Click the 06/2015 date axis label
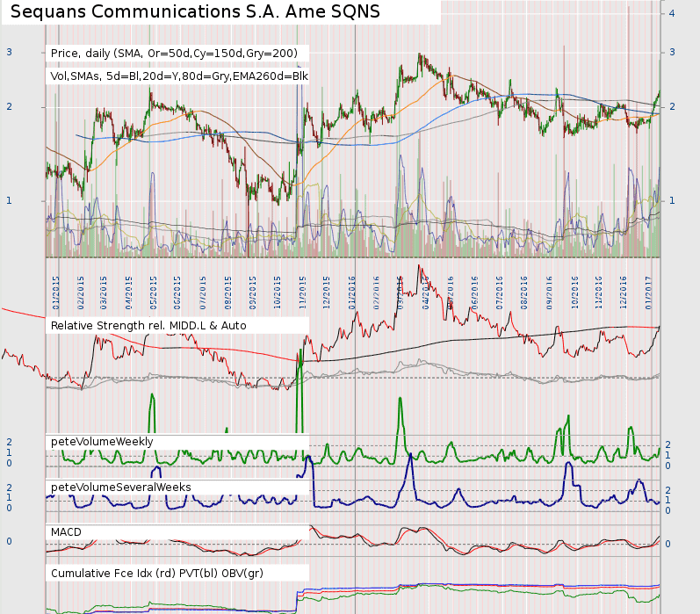This screenshot has width=700, height=614. pyautogui.click(x=177, y=293)
